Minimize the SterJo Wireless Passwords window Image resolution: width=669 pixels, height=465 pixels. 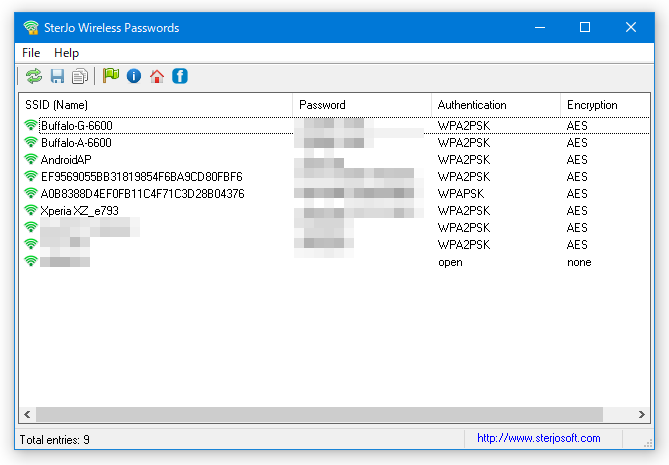tap(540, 27)
